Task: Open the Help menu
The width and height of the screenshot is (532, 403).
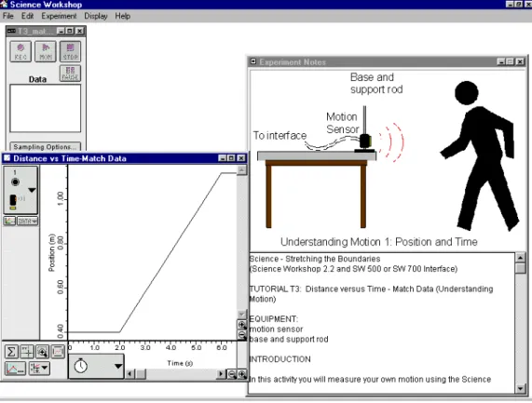Action: [122, 16]
